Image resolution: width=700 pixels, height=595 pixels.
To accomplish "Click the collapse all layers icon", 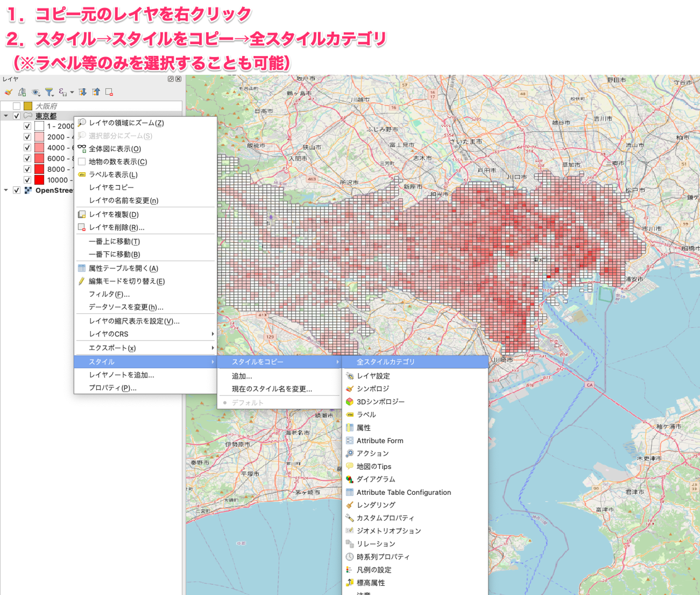I will (96, 92).
